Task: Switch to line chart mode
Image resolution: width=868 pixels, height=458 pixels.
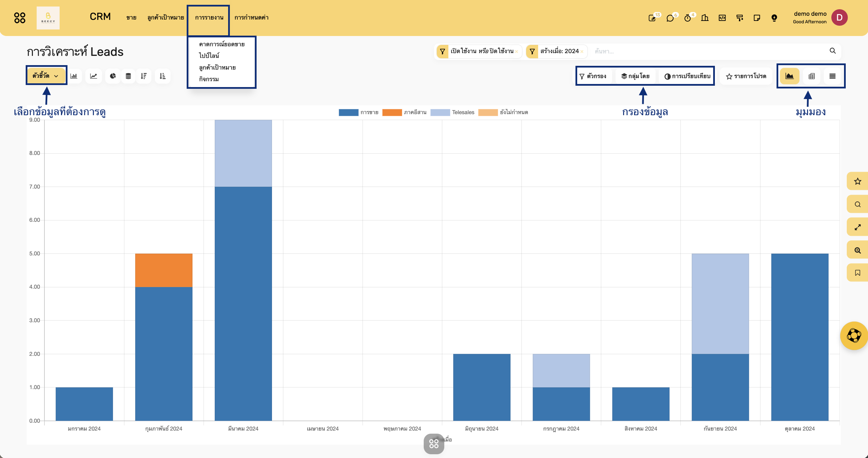Action: (x=94, y=76)
